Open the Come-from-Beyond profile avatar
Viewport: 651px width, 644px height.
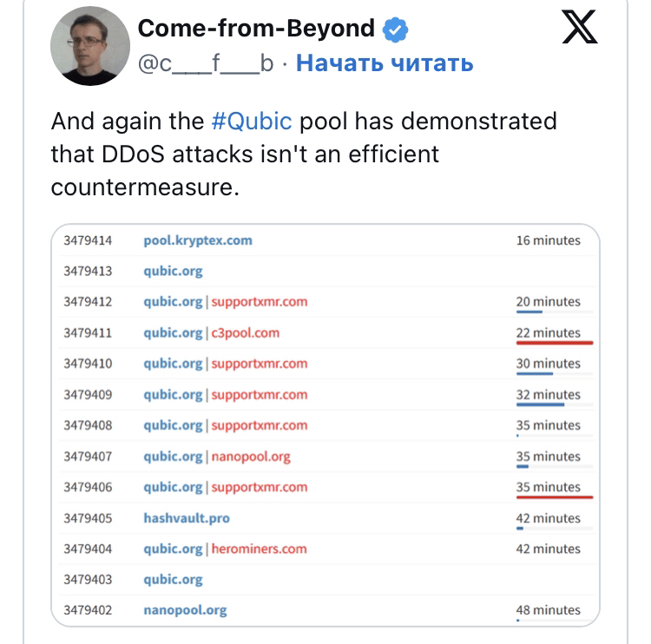pos(90,46)
